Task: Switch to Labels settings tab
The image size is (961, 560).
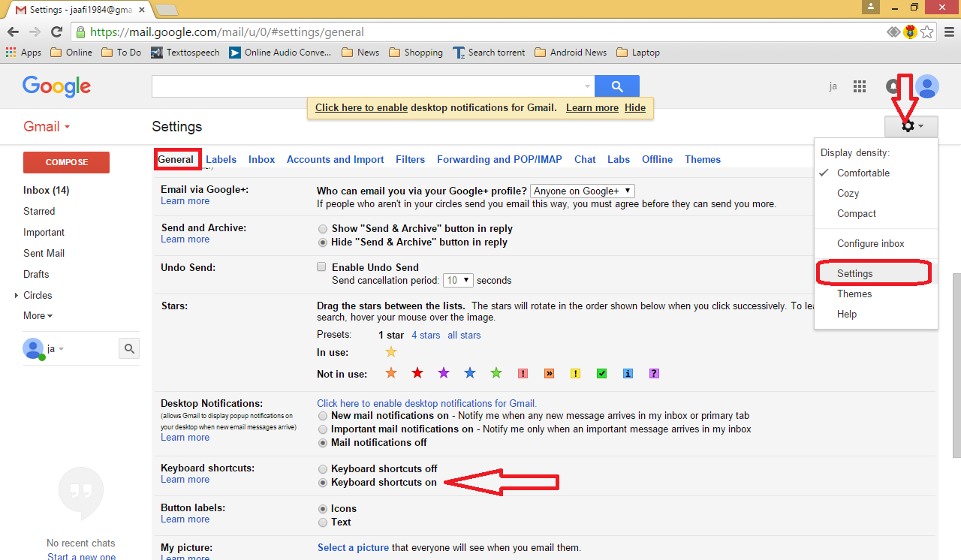Action: click(x=221, y=159)
